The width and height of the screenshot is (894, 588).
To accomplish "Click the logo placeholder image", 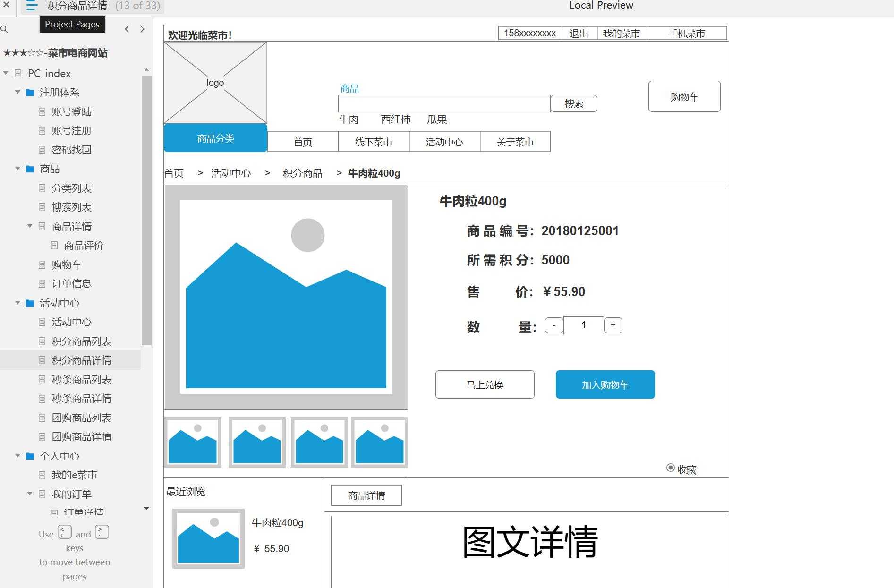I will 215,83.
